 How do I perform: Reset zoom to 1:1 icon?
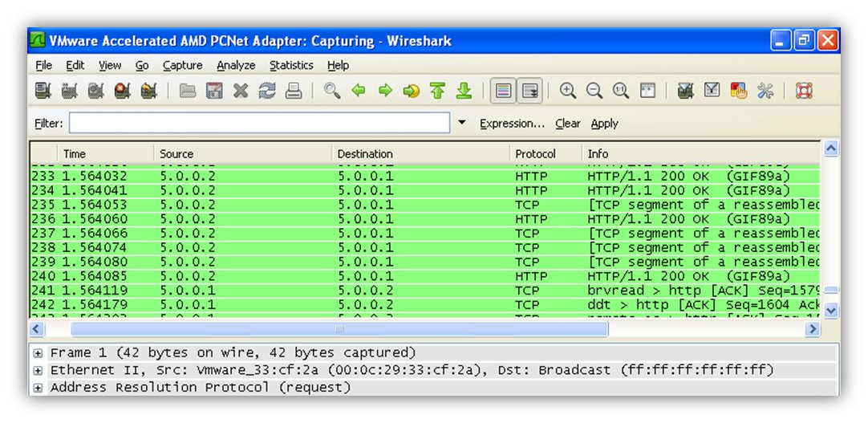click(621, 90)
